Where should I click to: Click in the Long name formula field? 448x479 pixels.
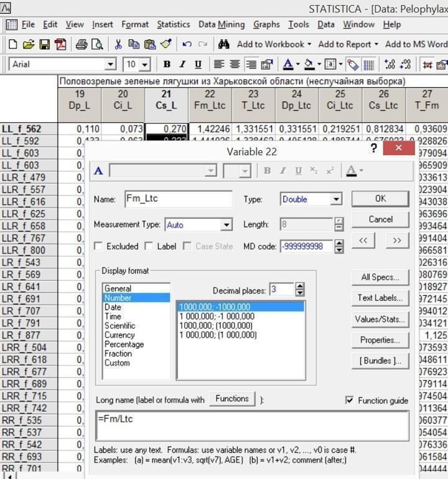coord(252,425)
